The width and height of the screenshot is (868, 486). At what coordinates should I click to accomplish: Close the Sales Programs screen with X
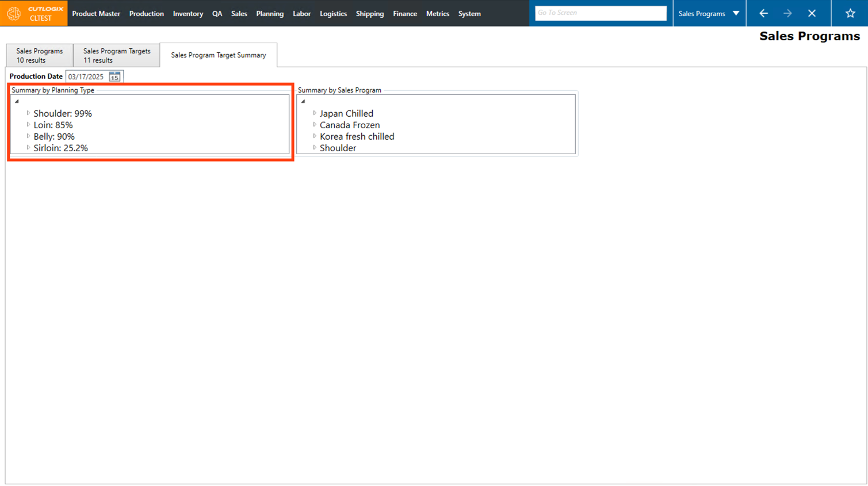[x=812, y=13]
